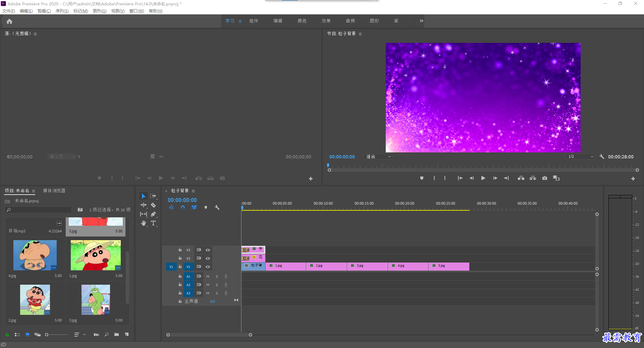This screenshot has height=348, width=644.
Task: Open zoom level dropdown showing 适合
Action: 378,156
